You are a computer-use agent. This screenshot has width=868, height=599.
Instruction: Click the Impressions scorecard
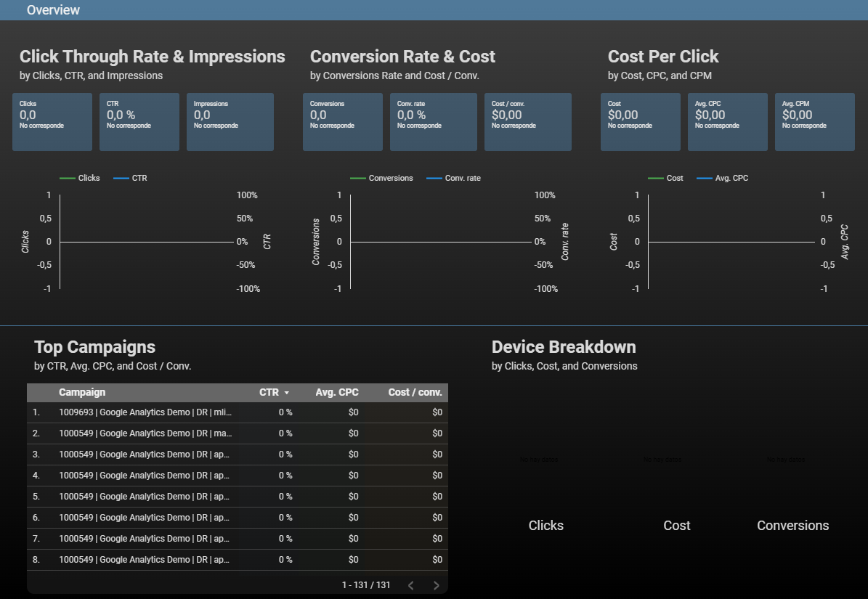click(230, 121)
